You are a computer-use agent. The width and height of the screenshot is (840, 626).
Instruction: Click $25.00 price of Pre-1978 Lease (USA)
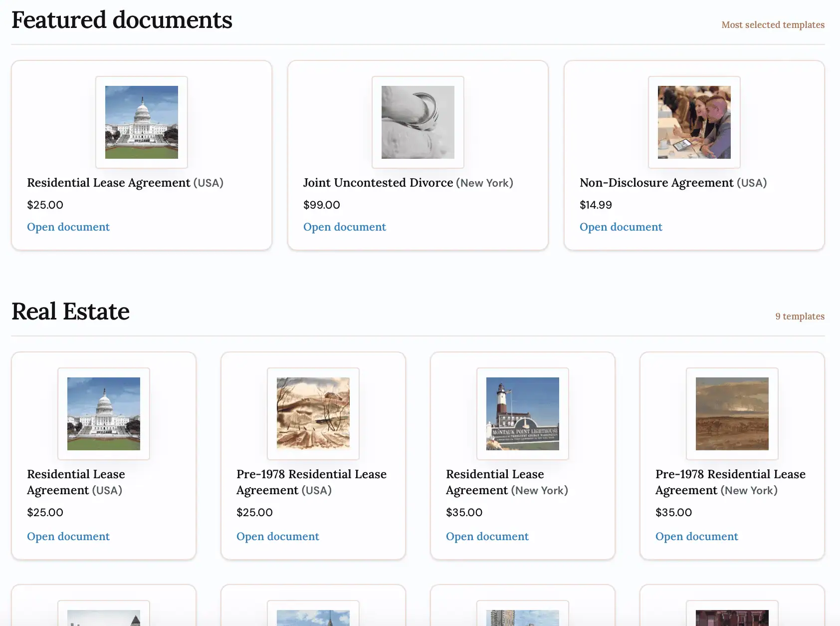click(255, 513)
